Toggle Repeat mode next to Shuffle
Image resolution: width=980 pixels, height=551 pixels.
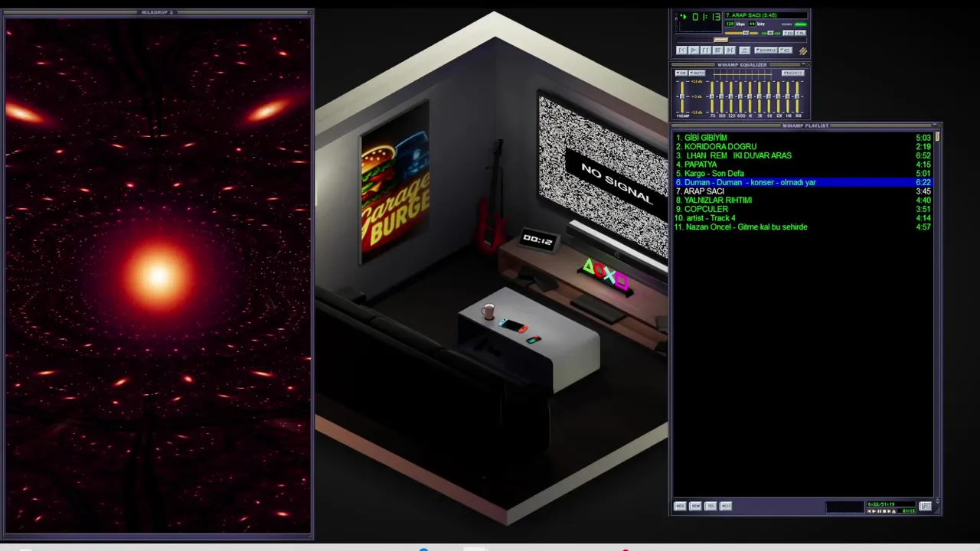point(786,51)
